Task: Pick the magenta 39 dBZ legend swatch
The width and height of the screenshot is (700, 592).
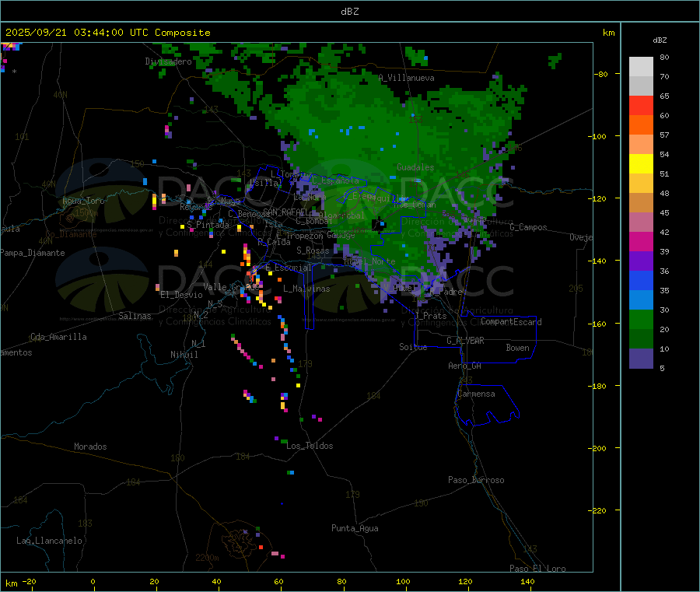Action: pos(641,241)
